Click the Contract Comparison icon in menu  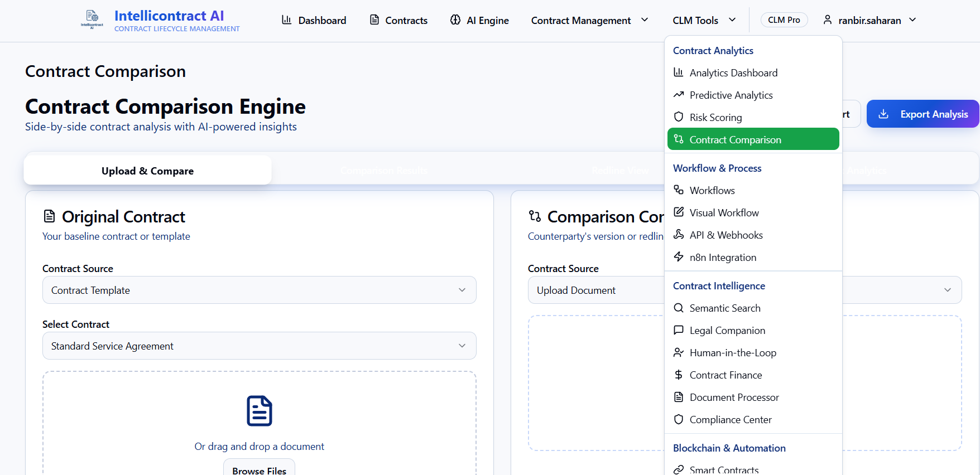click(679, 139)
